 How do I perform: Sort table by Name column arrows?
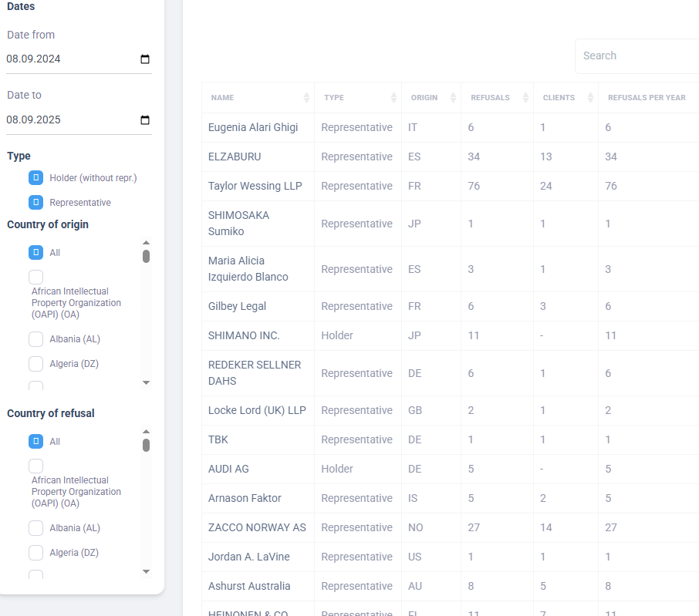(x=306, y=98)
